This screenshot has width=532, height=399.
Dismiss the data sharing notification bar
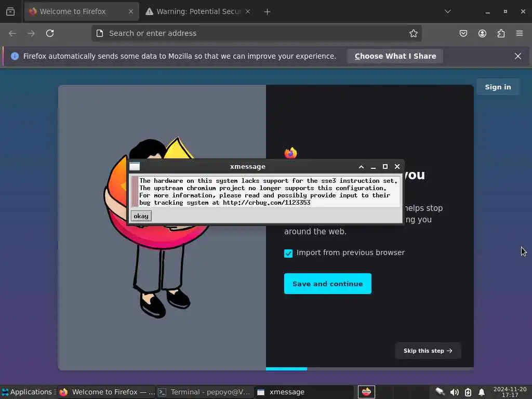pos(518,56)
